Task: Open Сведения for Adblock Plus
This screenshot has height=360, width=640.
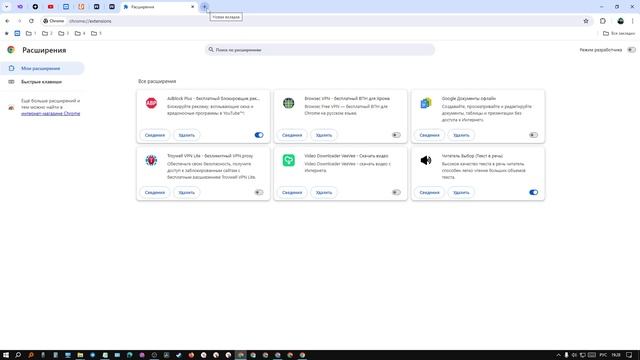Action: point(155,135)
